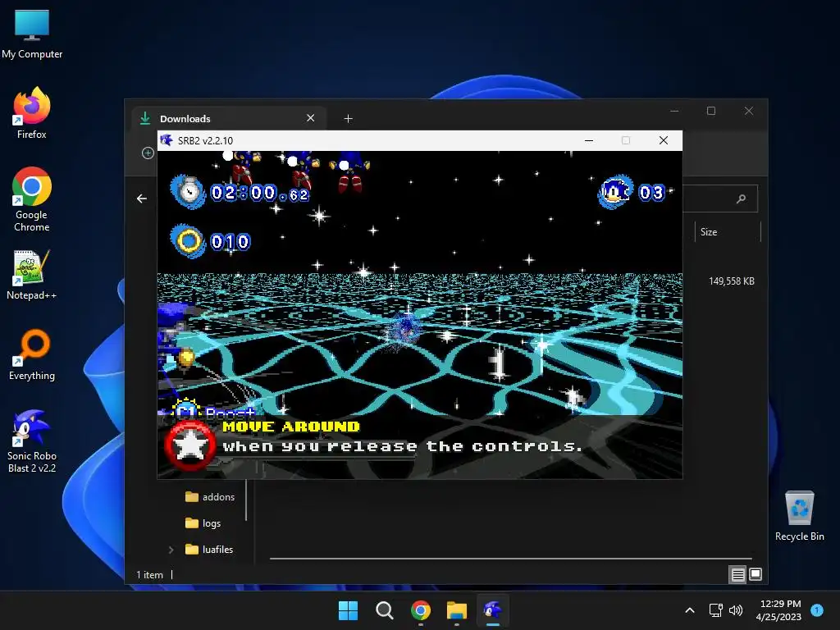Click the Explorer search magnifier
840x630 pixels.
742,199
